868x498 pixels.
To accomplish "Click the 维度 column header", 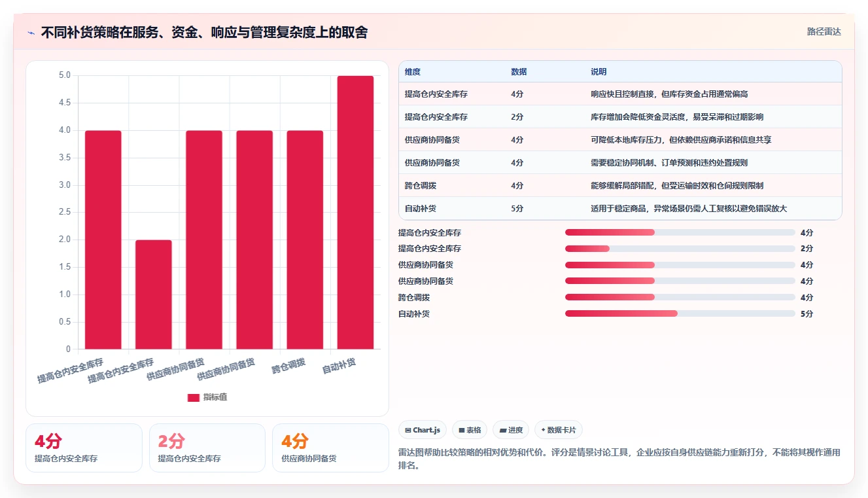I will [413, 72].
